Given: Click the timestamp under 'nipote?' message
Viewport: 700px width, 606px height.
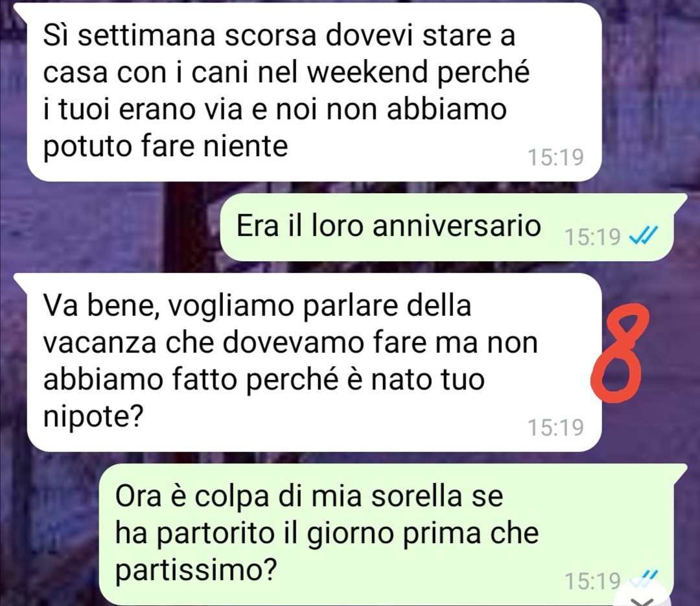Looking at the screenshot, I should click(x=556, y=427).
